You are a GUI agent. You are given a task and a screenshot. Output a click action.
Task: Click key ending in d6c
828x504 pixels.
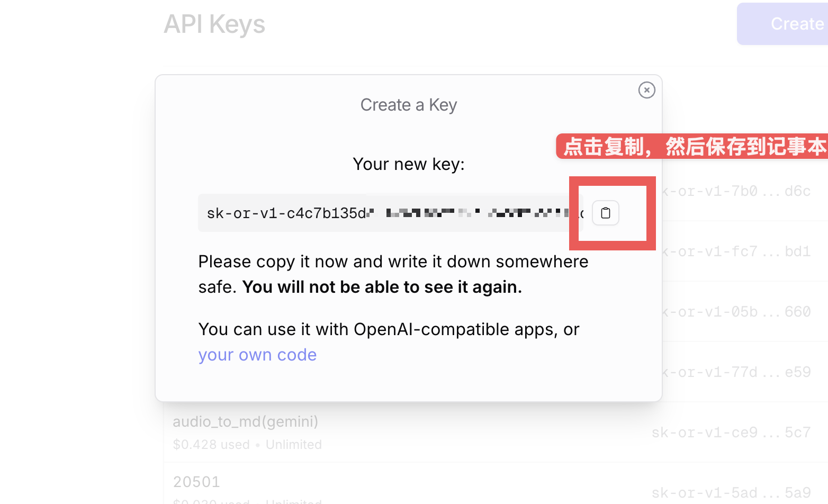pos(736,191)
